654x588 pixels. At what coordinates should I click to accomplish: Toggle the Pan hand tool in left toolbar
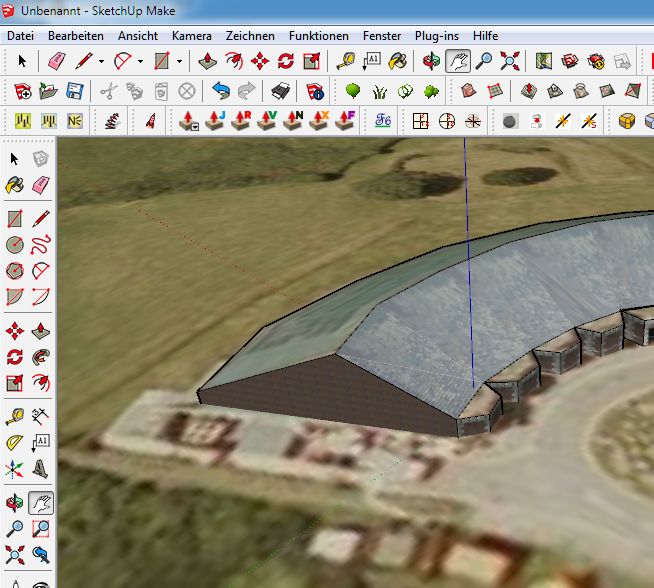coord(41,503)
